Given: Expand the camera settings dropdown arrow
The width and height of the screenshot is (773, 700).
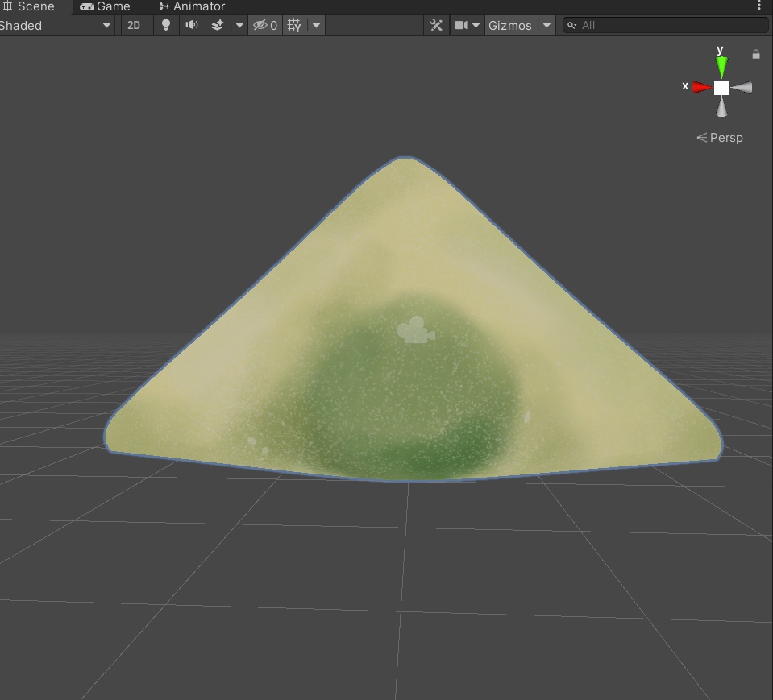Looking at the screenshot, I should click(476, 26).
